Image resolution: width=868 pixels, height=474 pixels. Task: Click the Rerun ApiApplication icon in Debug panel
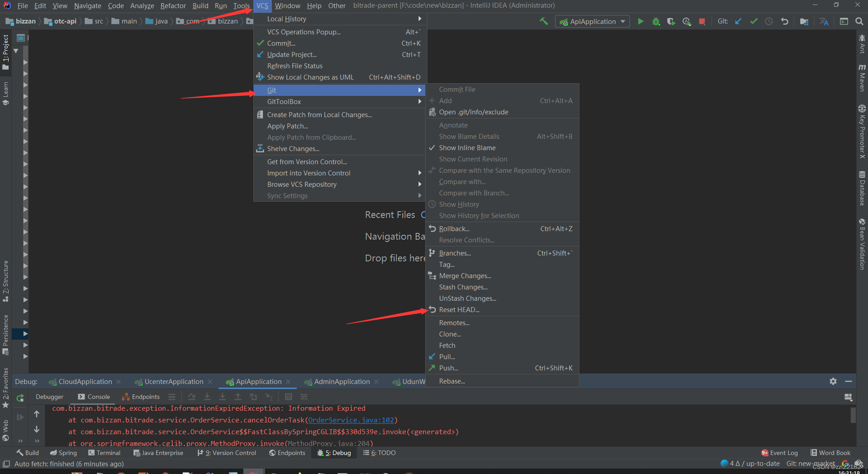coord(20,398)
